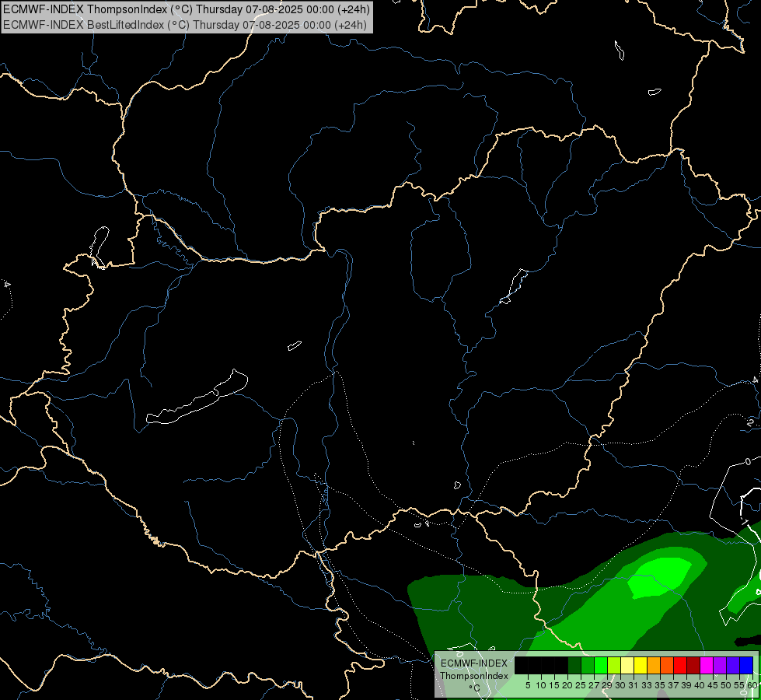761x700 pixels.
Task: Click the BestLiftedIndex title line at top
Action: click(x=185, y=25)
